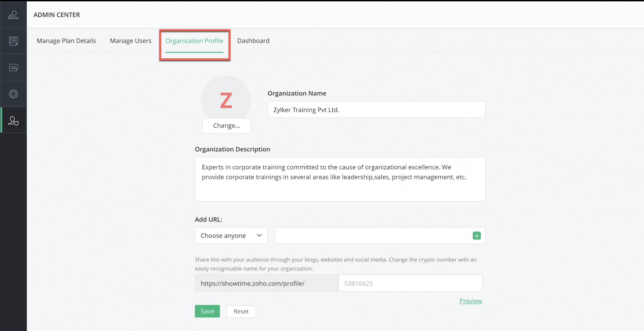Viewport: 644px width, 331px height.
Task: Expand the Choose anyone dropdown
Action: click(x=231, y=236)
